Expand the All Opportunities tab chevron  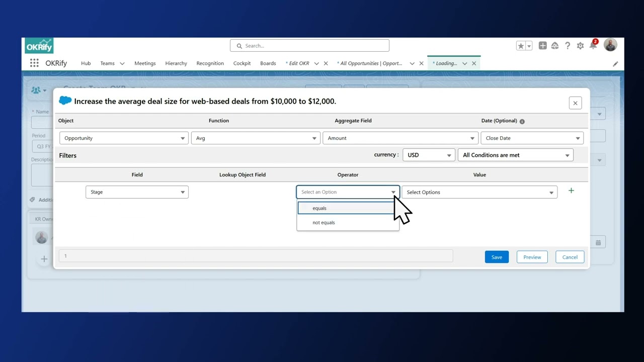(412, 63)
